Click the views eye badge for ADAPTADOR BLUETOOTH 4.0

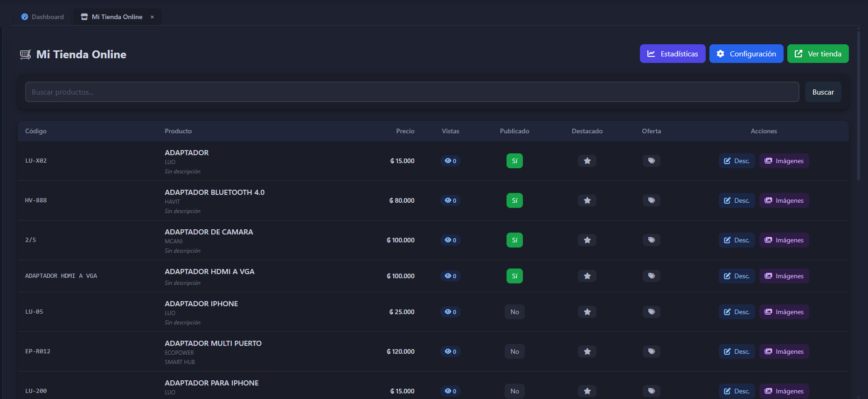click(451, 200)
